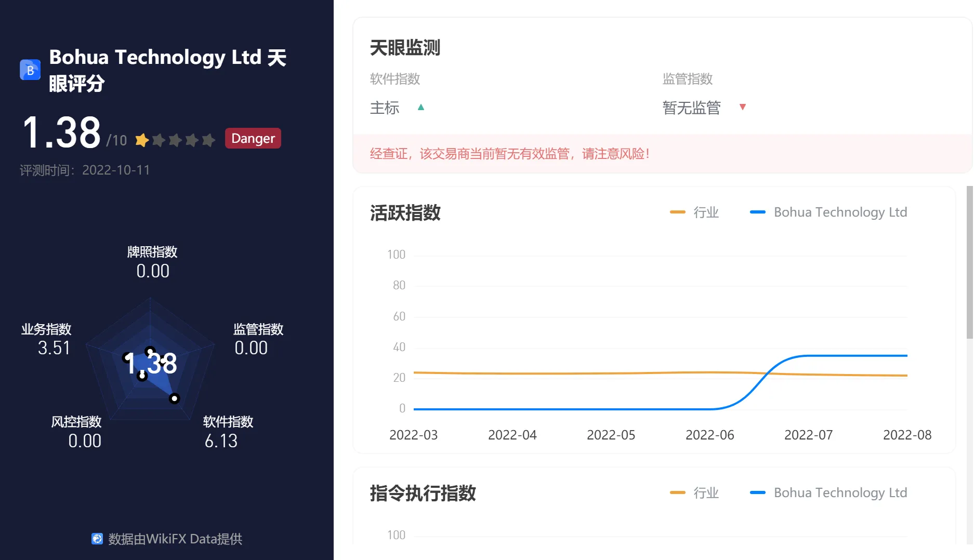The image size is (974, 560).
Task: Click the 数据由WikiFX Data提供 link
Action: (167, 539)
